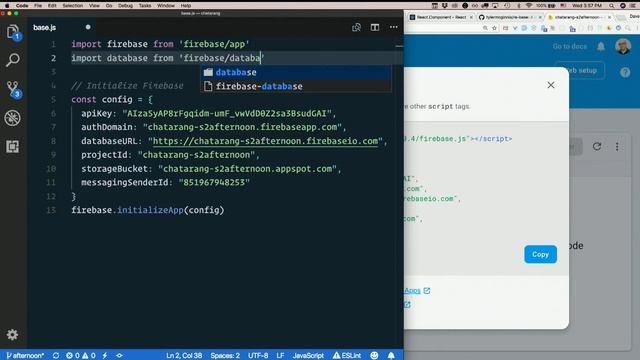This screenshot has width=640, height=360.
Task: Click the apiKey string on line 6
Action: point(227,113)
